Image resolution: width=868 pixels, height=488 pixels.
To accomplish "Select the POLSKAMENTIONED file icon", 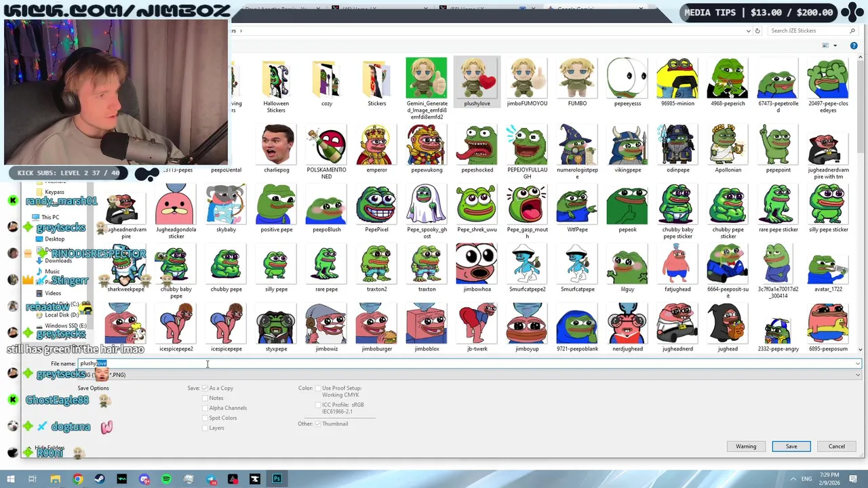I will 326,144.
